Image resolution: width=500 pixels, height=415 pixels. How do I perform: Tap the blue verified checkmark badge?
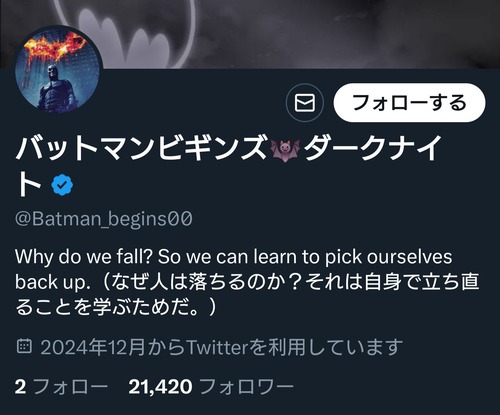tap(62, 184)
